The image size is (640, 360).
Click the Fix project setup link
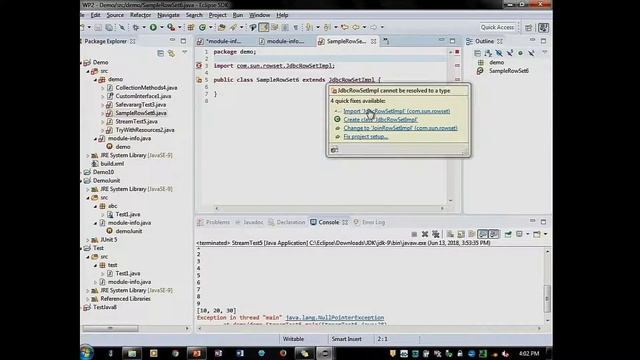[366, 137]
